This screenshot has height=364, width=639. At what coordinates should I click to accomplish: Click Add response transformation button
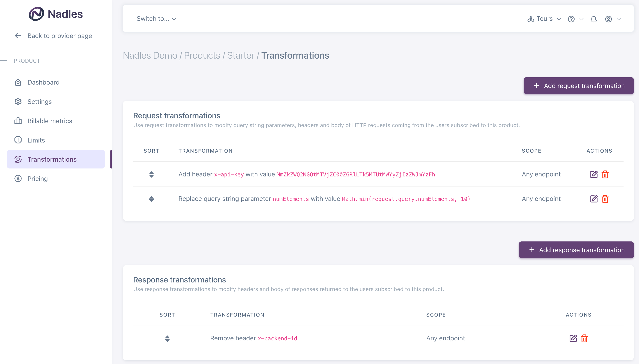576,250
